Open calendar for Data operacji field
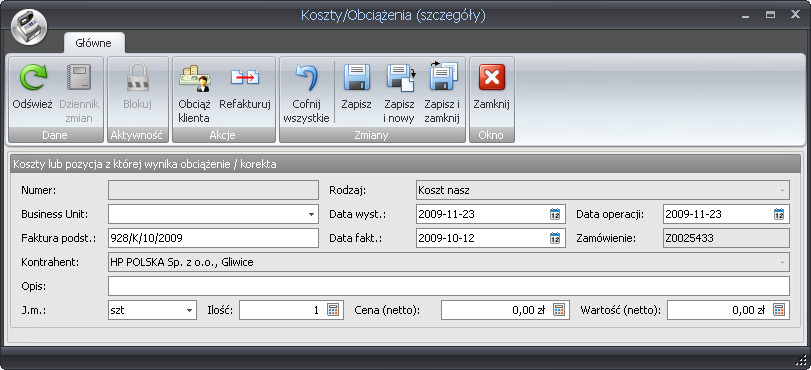The height and width of the screenshot is (370, 811). coord(779,214)
